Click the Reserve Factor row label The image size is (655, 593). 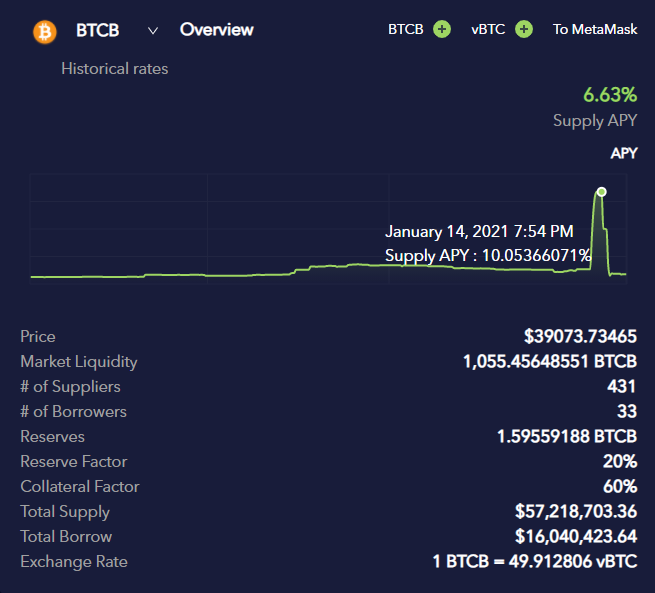click(x=74, y=461)
